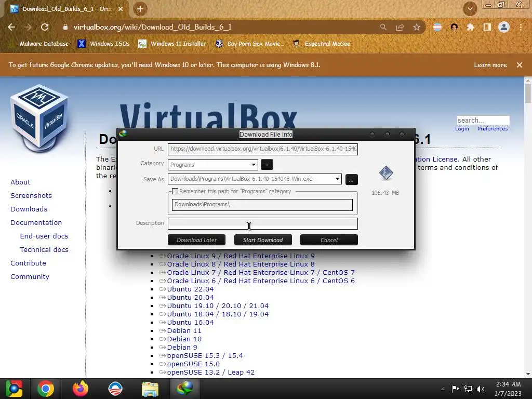
Task: Click the zoom magnifier icon in address bar
Action: (383, 27)
